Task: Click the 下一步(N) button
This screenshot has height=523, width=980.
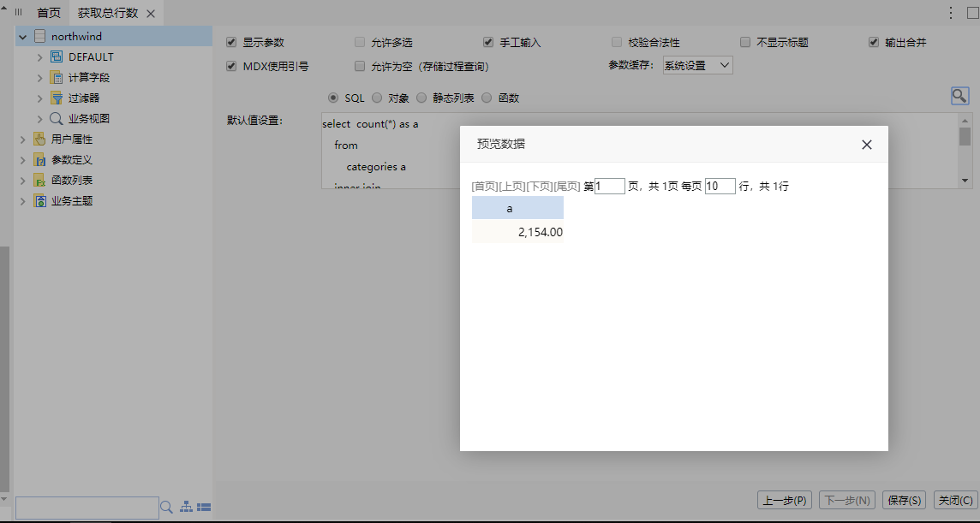Action: coord(847,500)
